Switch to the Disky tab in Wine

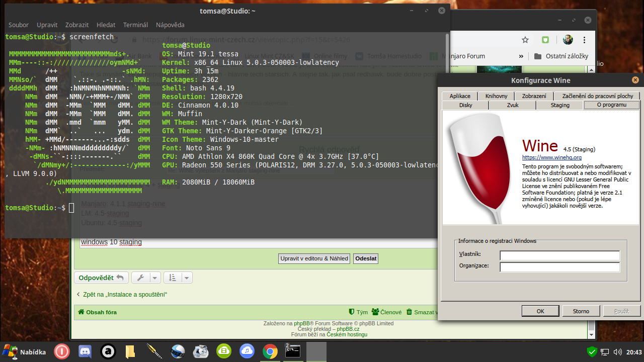(465, 105)
